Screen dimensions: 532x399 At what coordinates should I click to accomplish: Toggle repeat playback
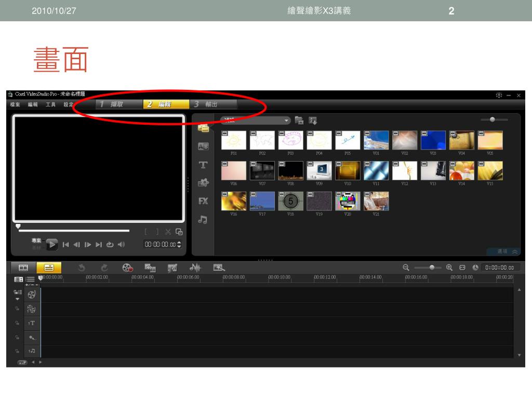(x=110, y=244)
